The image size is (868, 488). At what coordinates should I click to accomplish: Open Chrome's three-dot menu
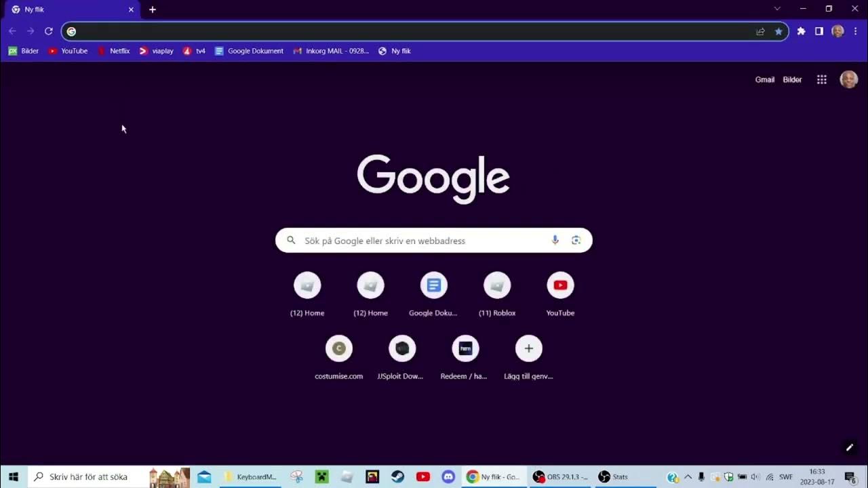856,31
